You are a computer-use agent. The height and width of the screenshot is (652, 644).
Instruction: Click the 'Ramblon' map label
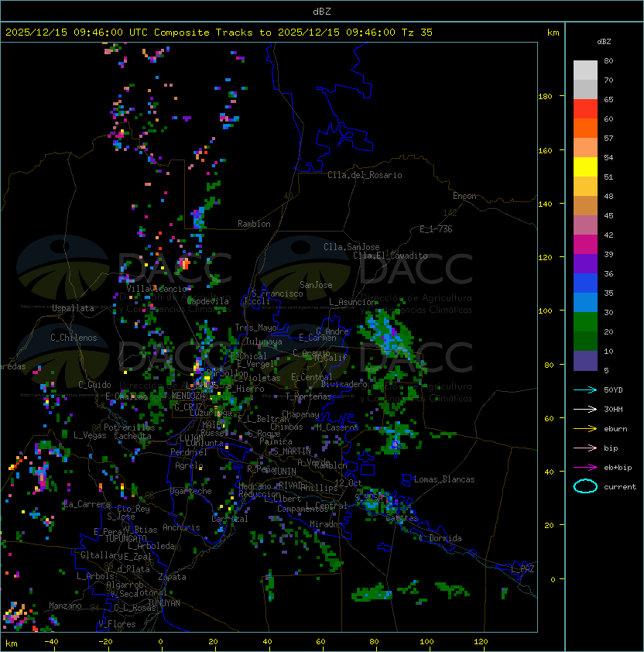tap(254, 224)
